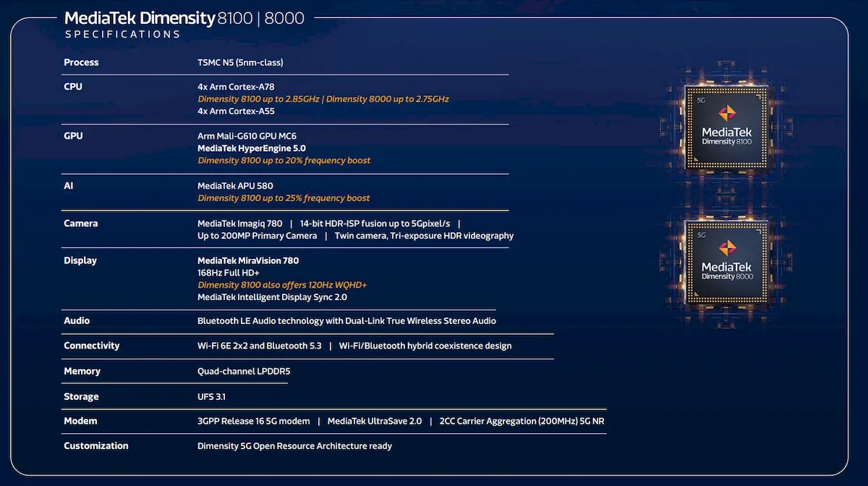The image size is (868, 486).
Task: Click the 'AI' row label
Action: 69,186
